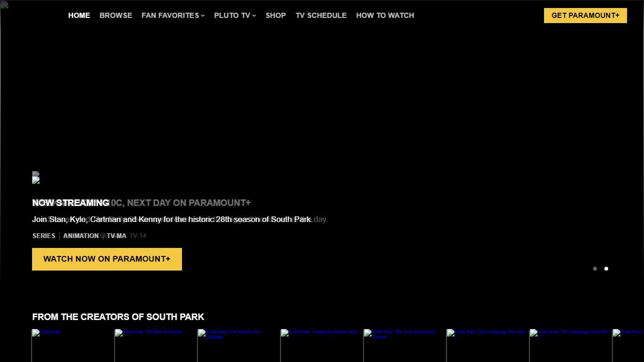
Task: Open the BROWSE navigation item
Action: 116,15
